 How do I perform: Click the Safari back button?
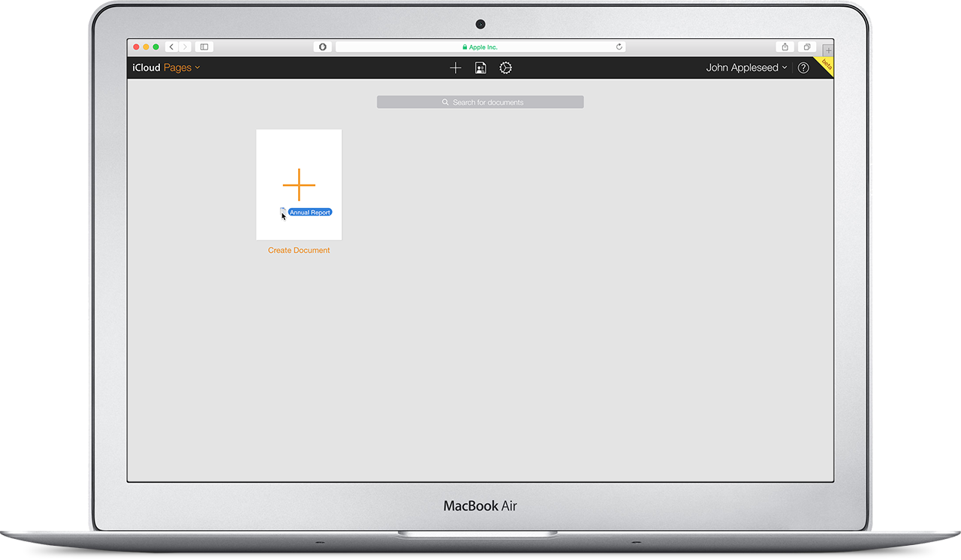(171, 47)
